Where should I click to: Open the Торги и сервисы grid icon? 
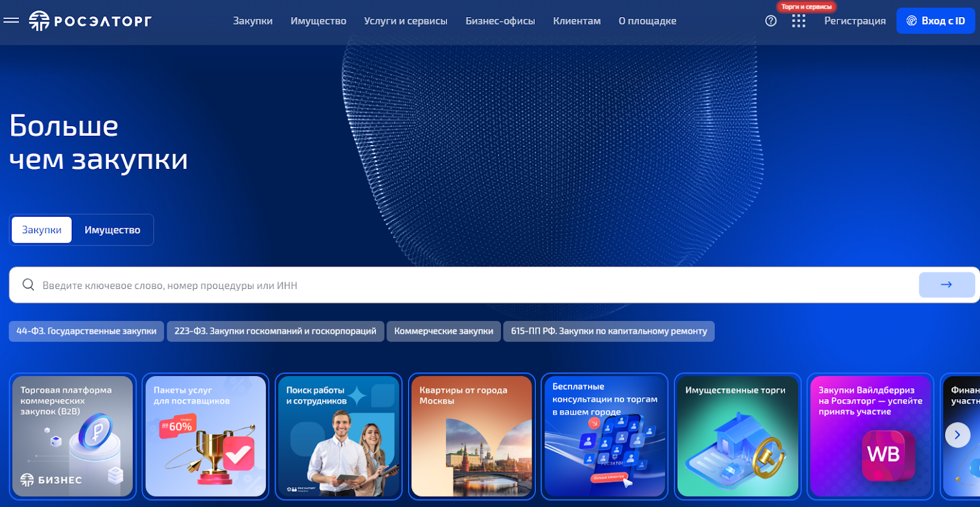(x=798, y=21)
